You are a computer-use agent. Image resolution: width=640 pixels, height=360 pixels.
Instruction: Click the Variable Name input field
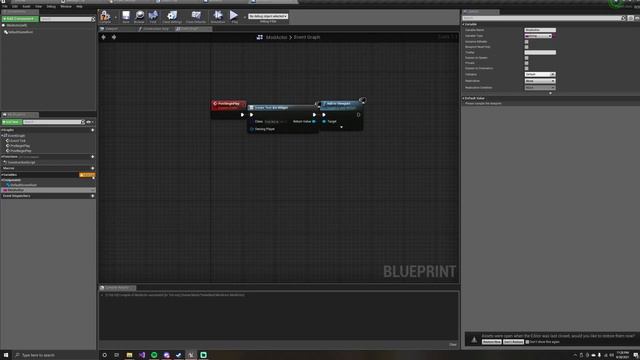tap(540, 30)
